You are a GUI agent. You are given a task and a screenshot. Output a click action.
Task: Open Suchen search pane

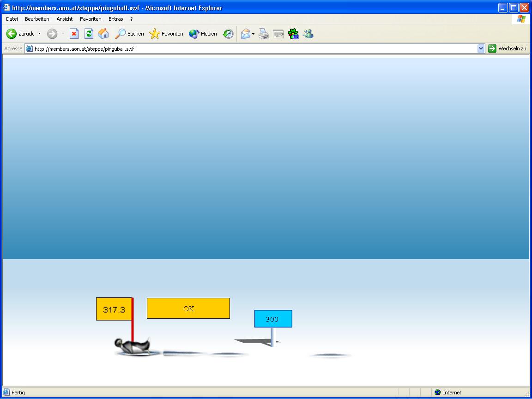[x=129, y=34]
